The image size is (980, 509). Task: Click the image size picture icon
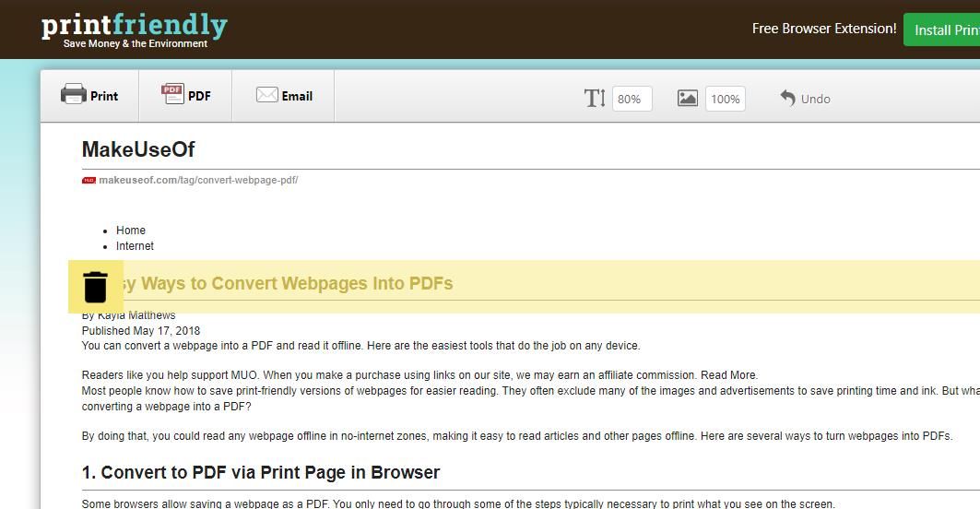point(688,98)
